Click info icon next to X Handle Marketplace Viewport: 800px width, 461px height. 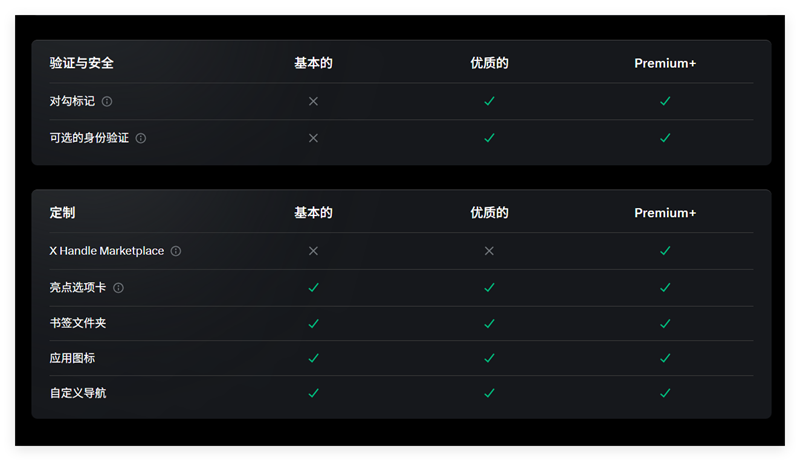[x=176, y=251]
